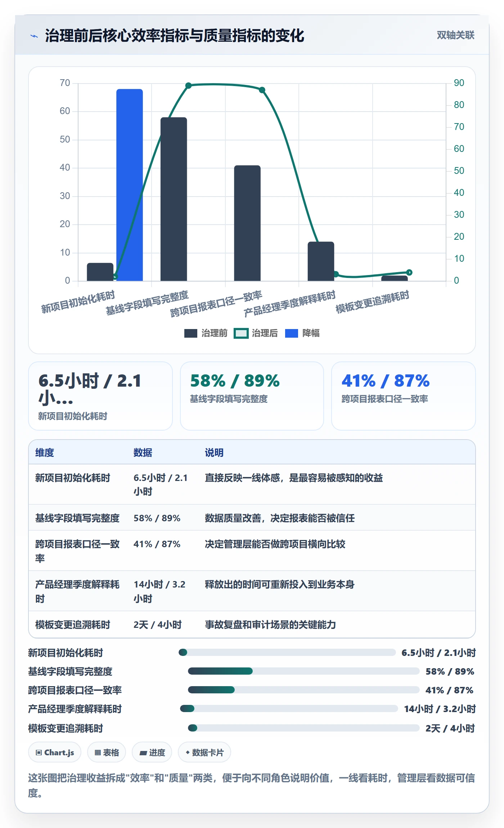Click the bar icon in the 进度 chip
Viewport: 504px width, 828px height.
[143, 753]
